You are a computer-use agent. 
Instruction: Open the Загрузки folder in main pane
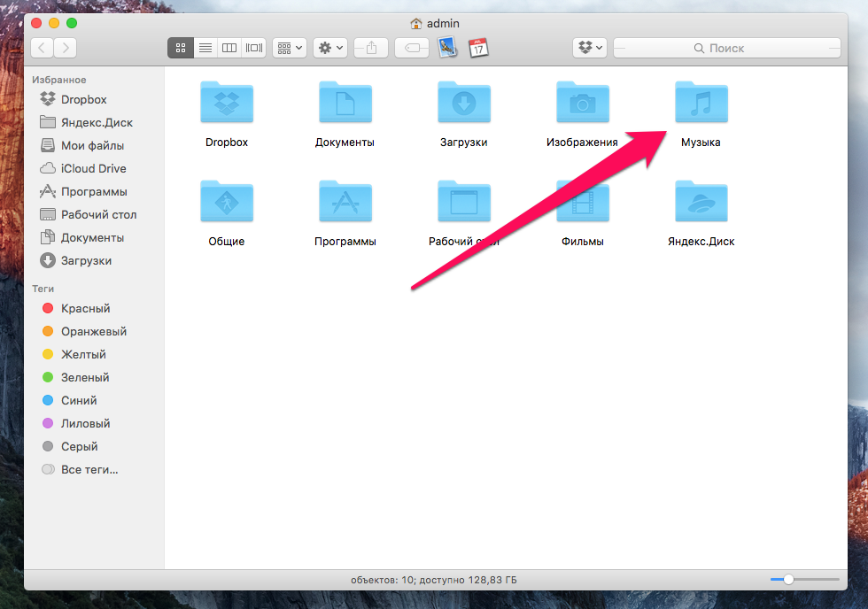click(463, 104)
